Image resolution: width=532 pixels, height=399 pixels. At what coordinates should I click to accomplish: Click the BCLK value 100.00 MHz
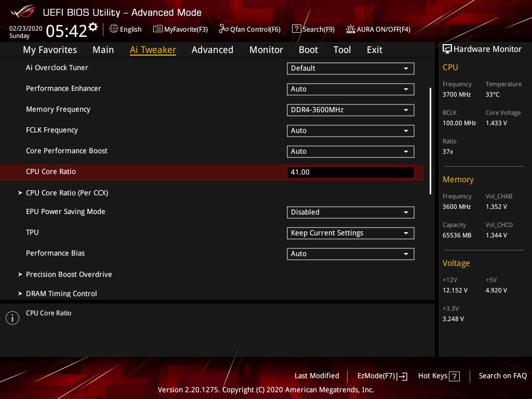459,123
